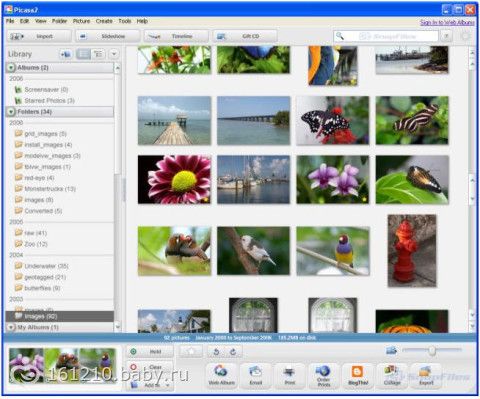480x399 pixels.
Task: Open Order Prints
Action: [324, 376]
